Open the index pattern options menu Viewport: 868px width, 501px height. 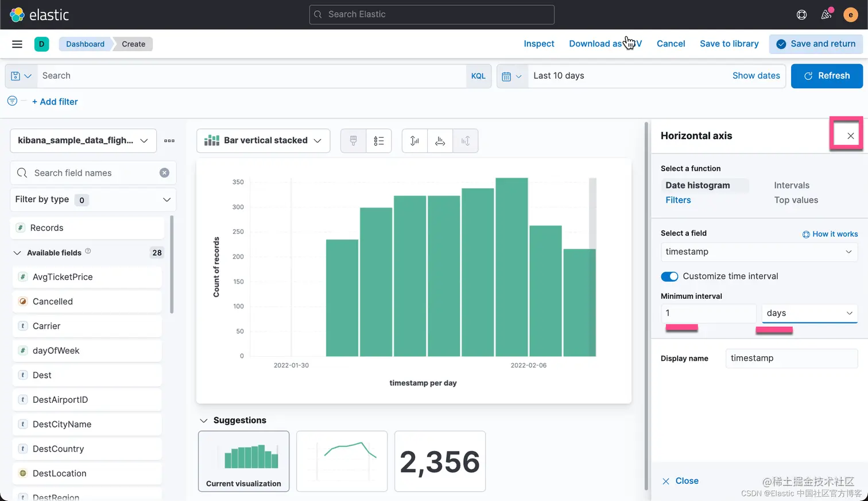[169, 141]
